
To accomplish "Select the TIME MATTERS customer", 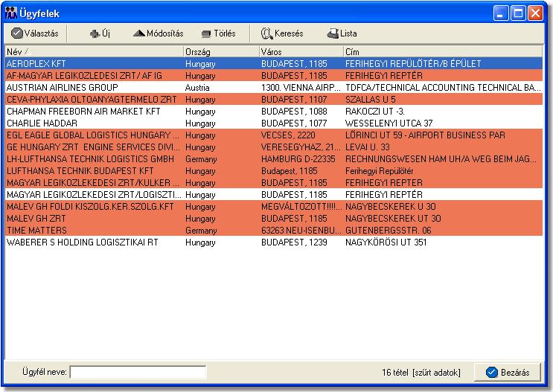I will tap(274, 231).
